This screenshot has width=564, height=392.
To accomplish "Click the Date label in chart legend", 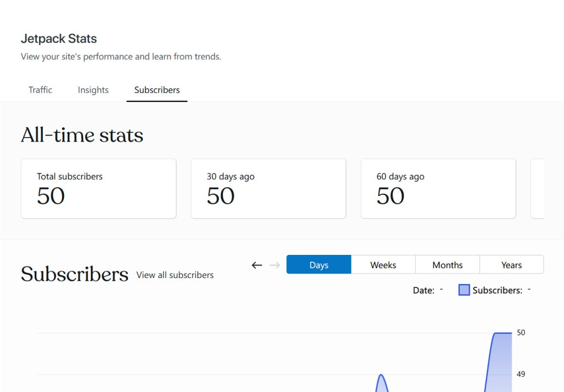I will tap(423, 290).
